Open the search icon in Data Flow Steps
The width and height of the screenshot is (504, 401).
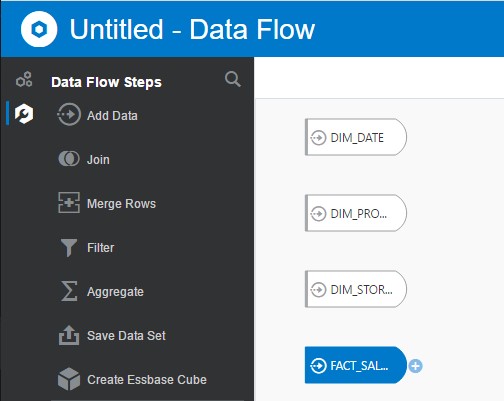232,79
